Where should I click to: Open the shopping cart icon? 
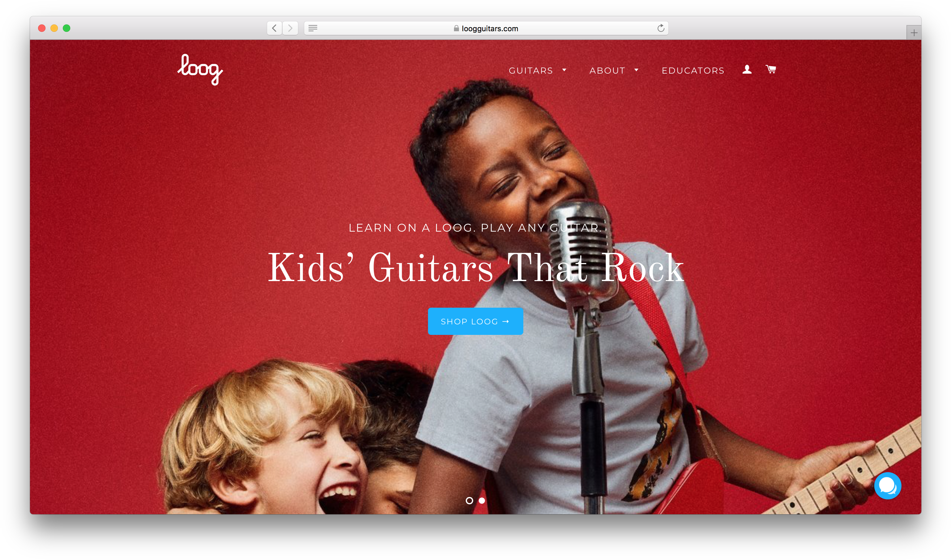tap(771, 70)
